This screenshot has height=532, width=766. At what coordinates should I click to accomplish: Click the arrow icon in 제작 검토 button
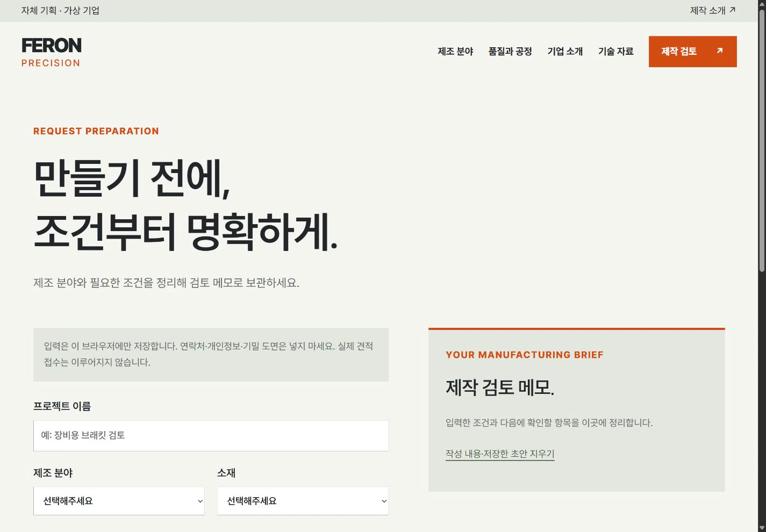click(720, 51)
